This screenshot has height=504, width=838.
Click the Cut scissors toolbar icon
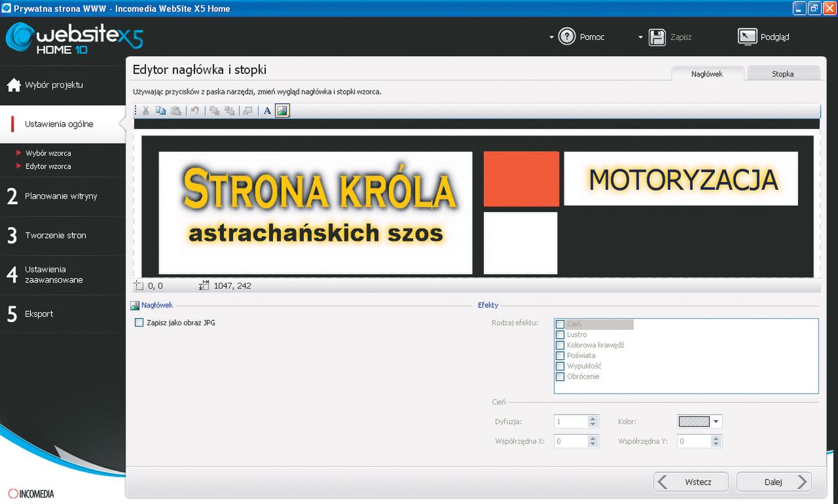pyautogui.click(x=146, y=111)
